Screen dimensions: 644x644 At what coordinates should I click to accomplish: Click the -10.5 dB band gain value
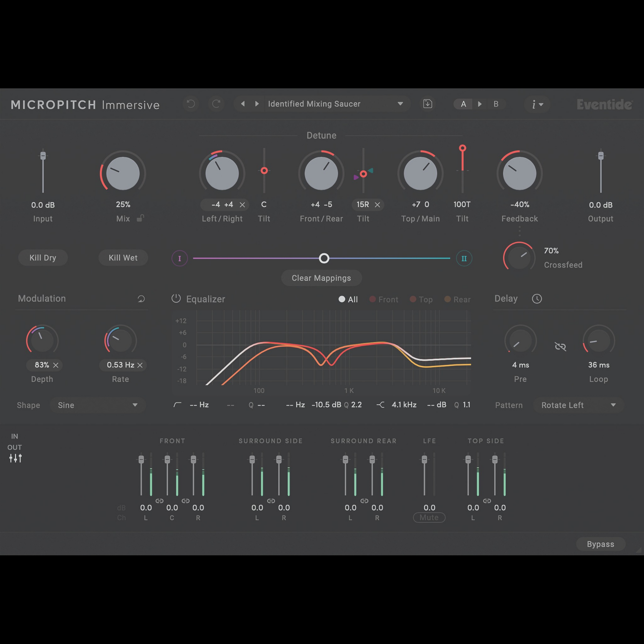coord(326,405)
